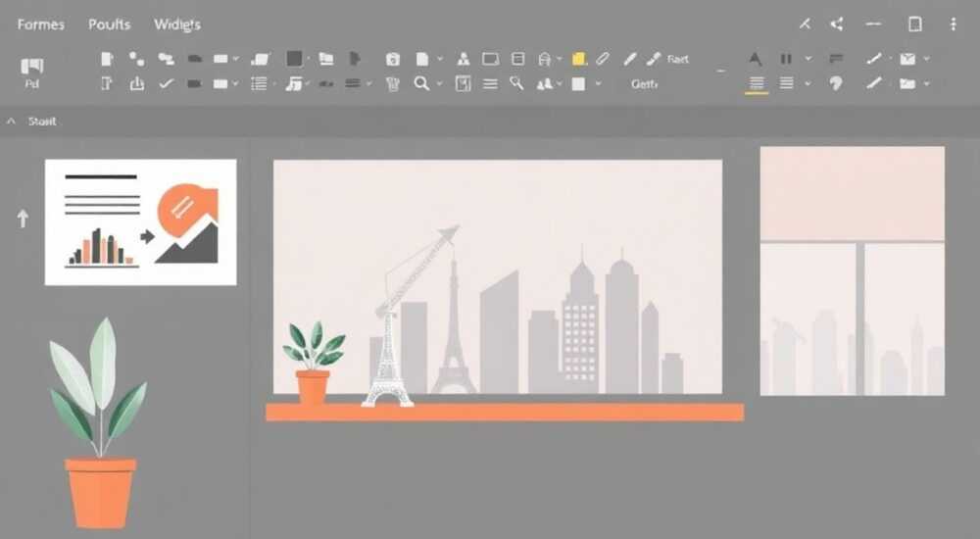Viewport: 980px width, 539px height.
Task: Click the dark square fill swatch
Action: tap(294, 59)
